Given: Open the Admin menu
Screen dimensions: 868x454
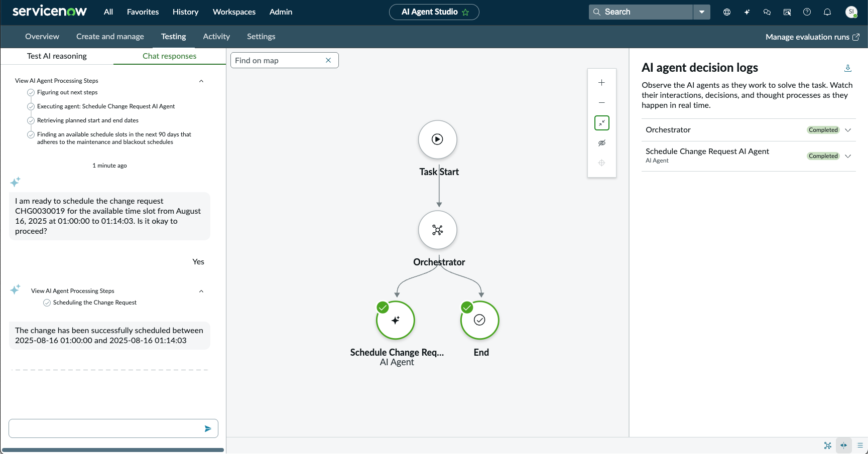Looking at the screenshot, I should point(281,12).
